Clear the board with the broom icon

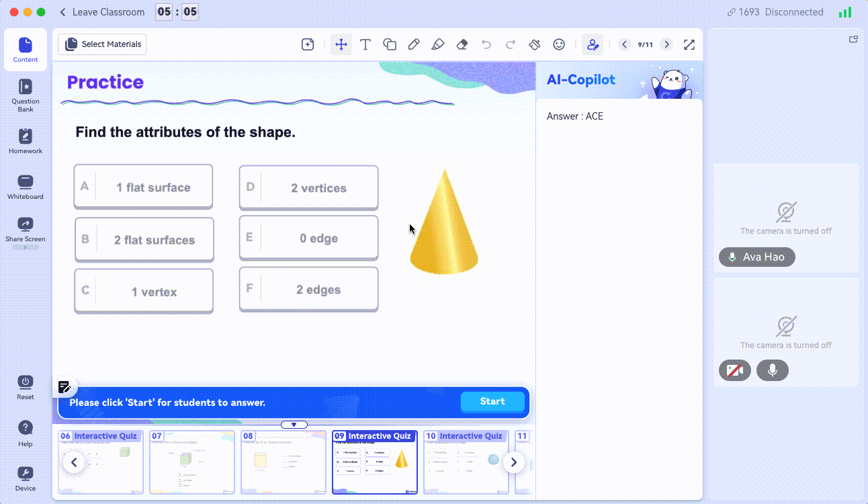535,44
